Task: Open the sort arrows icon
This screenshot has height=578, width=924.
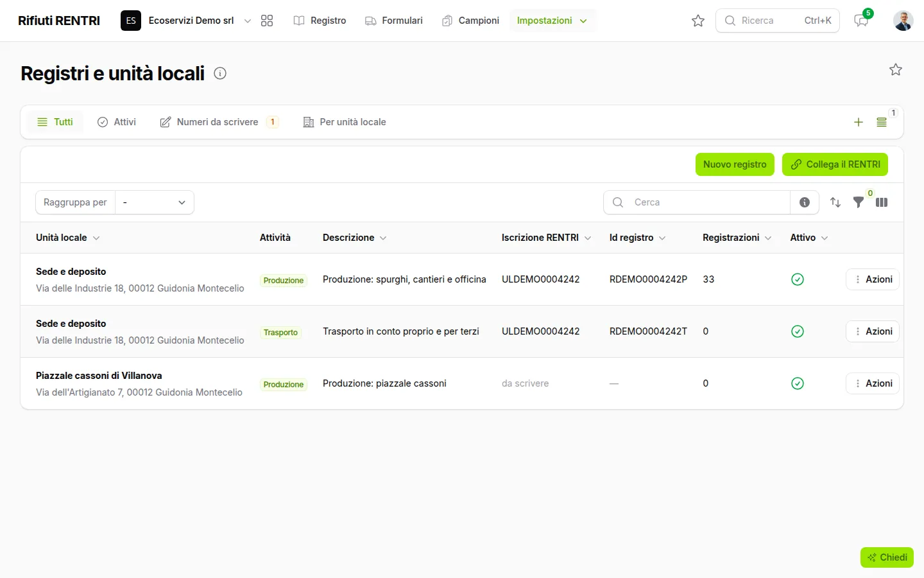Action: [835, 202]
